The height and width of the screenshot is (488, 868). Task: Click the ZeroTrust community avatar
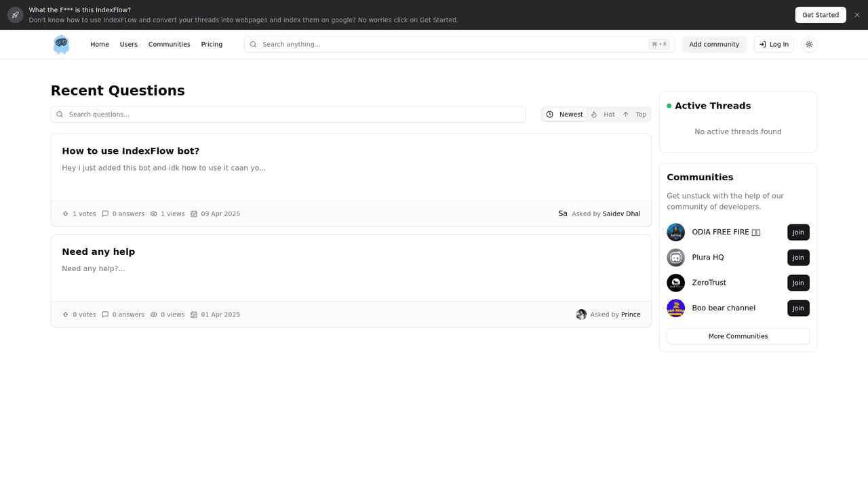coord(675,283)
